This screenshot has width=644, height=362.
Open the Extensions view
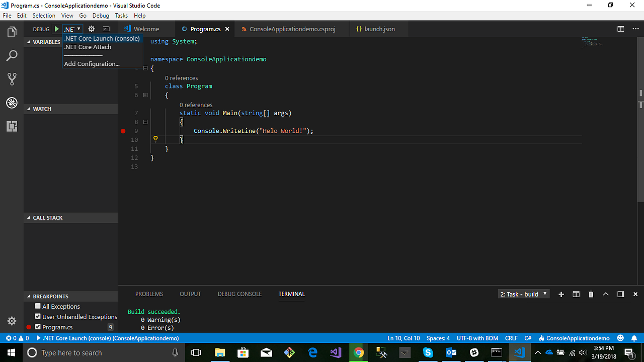tap(12, 126)
